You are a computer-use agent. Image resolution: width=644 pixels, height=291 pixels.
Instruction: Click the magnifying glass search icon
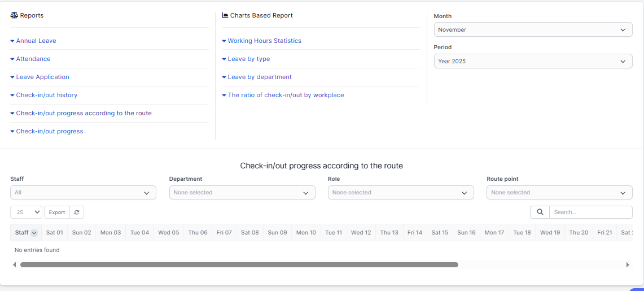[x=540, y=212]
